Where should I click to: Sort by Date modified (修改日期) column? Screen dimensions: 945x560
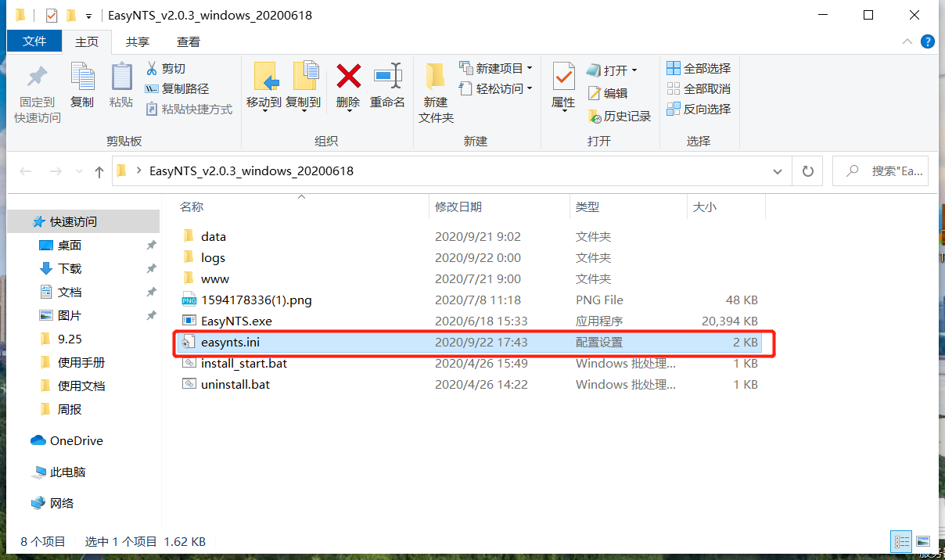458,206
